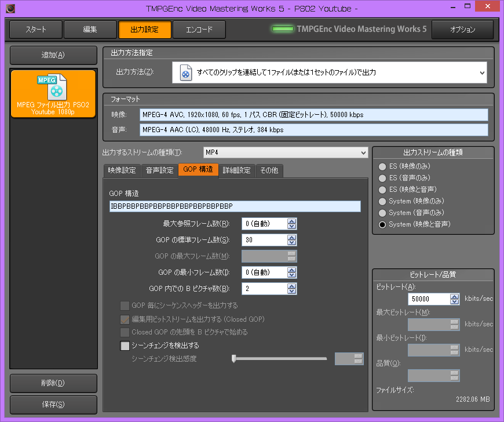Screen dimensions: 504x422
Task: Maximize the TMPGEnc window
Action: tap(468, 6)
